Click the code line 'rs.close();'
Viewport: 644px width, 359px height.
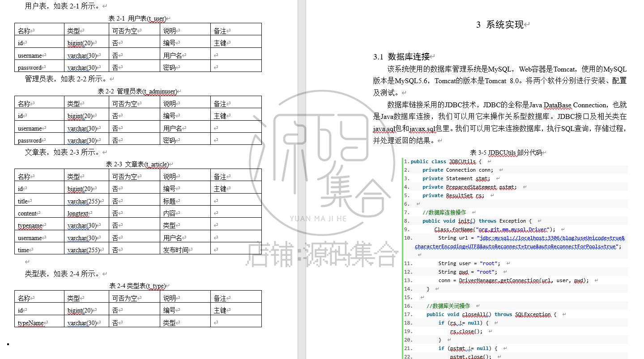(466, 331)
